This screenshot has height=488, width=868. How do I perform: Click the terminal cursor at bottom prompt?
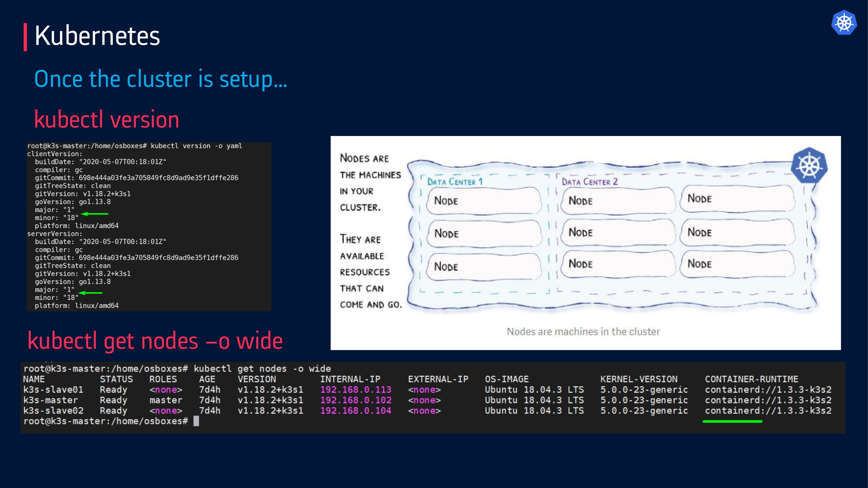[x=196, y=421]
